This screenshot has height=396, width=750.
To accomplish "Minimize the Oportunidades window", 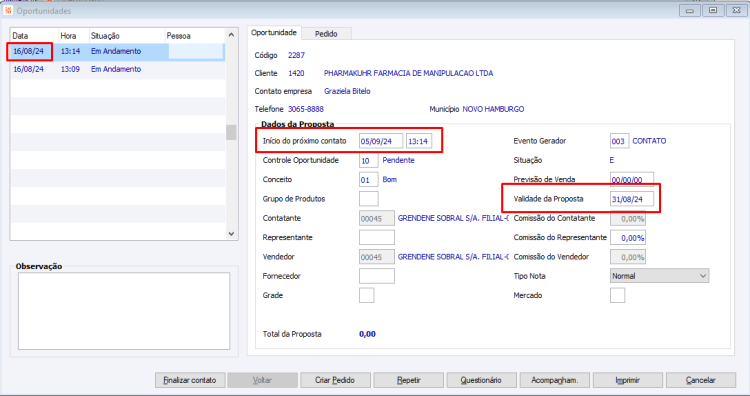I will coord(690,11).
